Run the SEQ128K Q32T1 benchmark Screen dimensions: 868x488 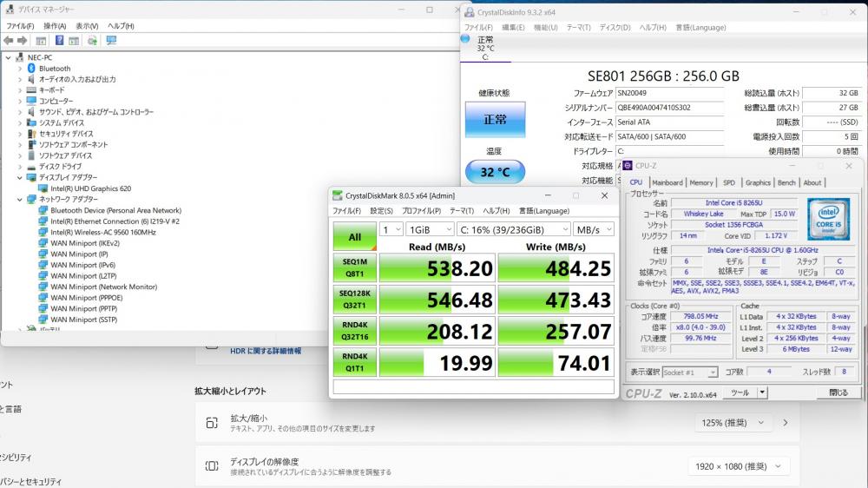click(355, 300)
